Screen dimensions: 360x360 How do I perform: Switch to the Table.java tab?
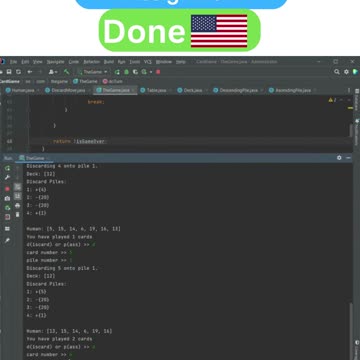tap(156, 90)
